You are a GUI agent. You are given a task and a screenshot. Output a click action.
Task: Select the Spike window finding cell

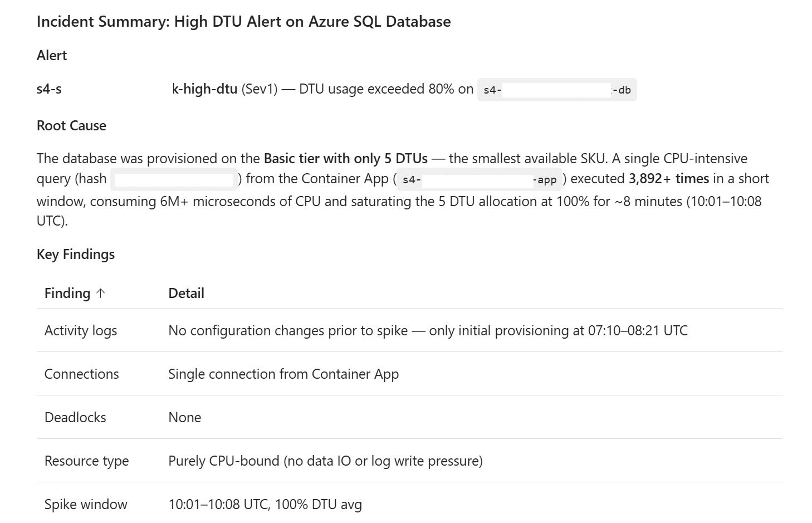(x=86, y=504)
